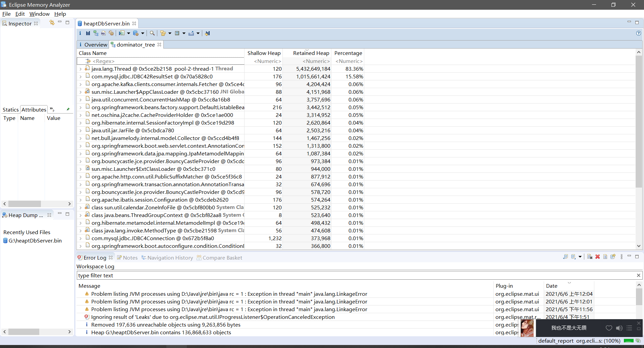Open the heap dump overview info icon
Image resolution: width=644 pixels, height=348 pixels.
[80, 33]
